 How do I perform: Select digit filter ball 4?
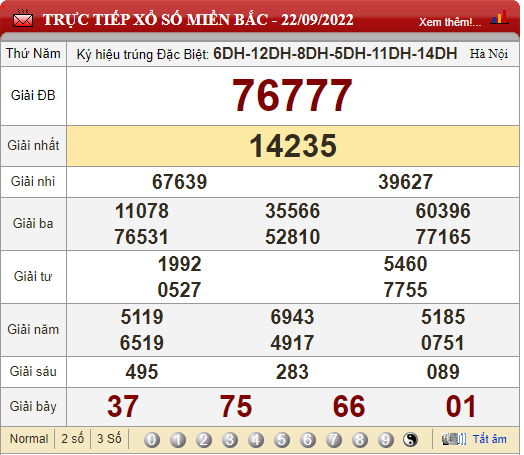tap(256, 440)
